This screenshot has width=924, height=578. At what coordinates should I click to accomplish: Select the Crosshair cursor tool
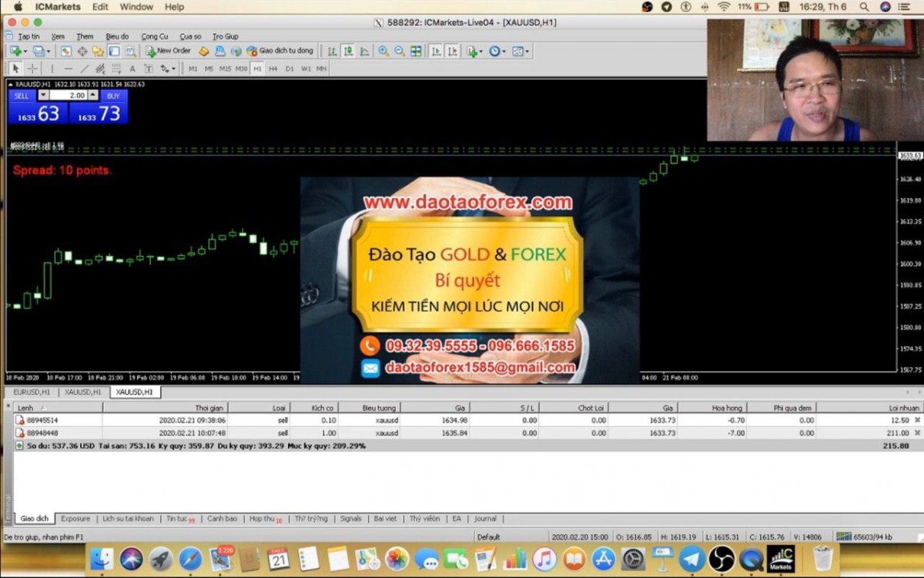pos(32,69)
